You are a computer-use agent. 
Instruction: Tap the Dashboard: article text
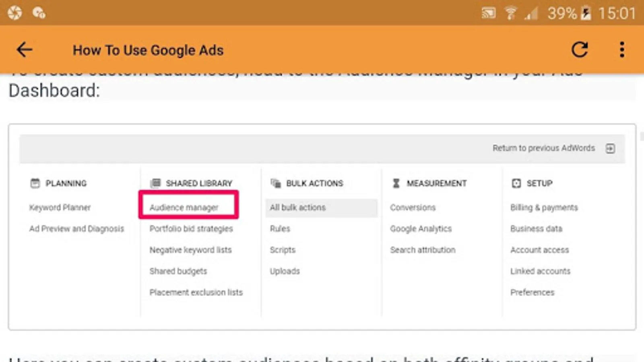(x=54, y=90)
